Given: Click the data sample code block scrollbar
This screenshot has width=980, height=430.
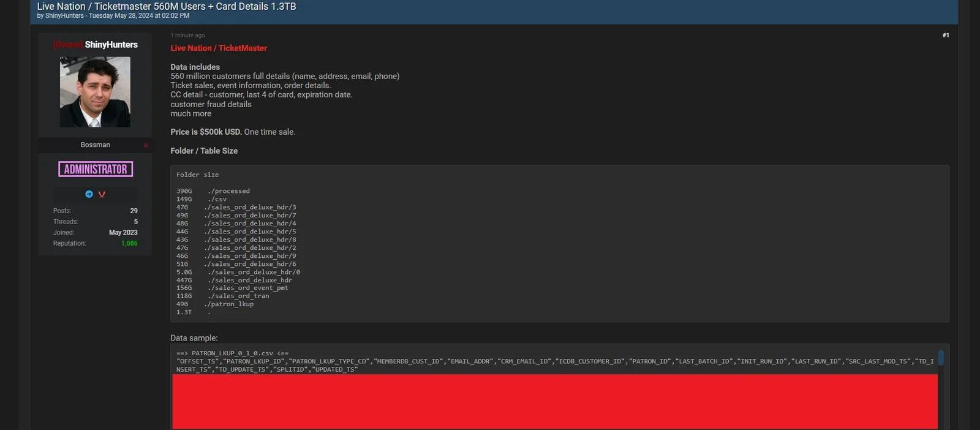Looking at the screenshot, I should 941,357.
